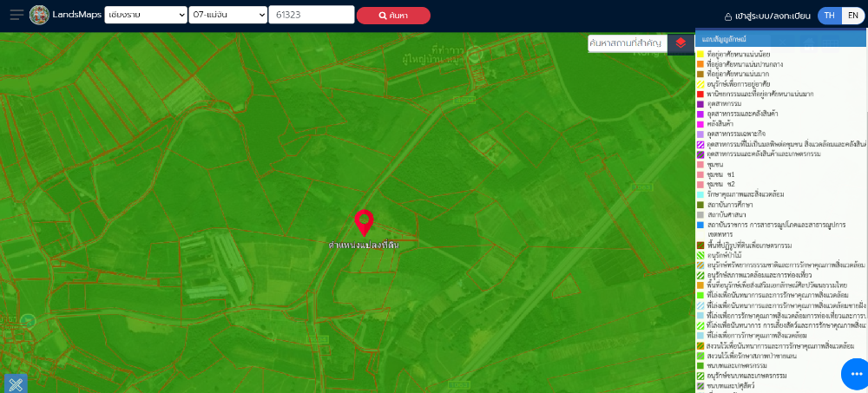Open the district dropdown showing 07-แม่จัน
Image resolution: width=868 pixels, height=393 pixels.
tap(228, 15)
